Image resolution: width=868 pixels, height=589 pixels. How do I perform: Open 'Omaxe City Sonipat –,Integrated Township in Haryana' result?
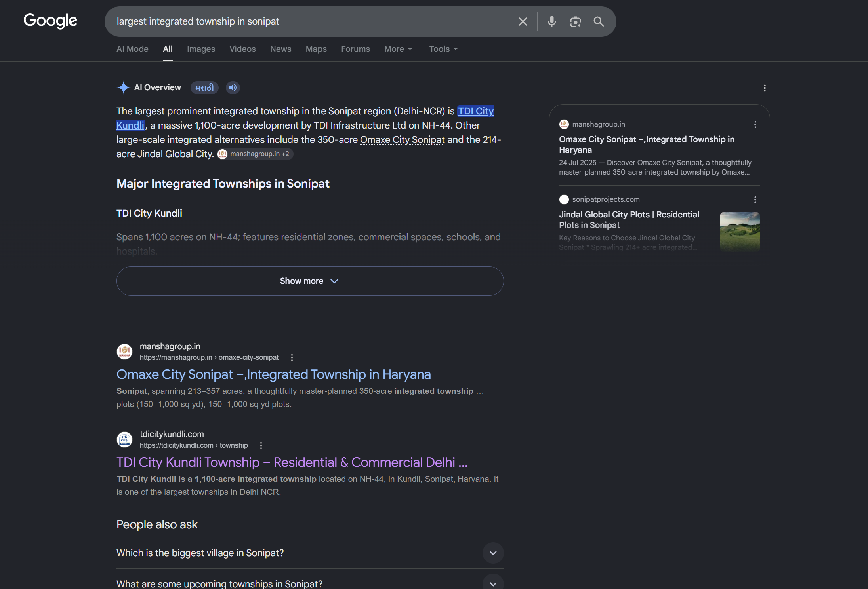(273, 374)
